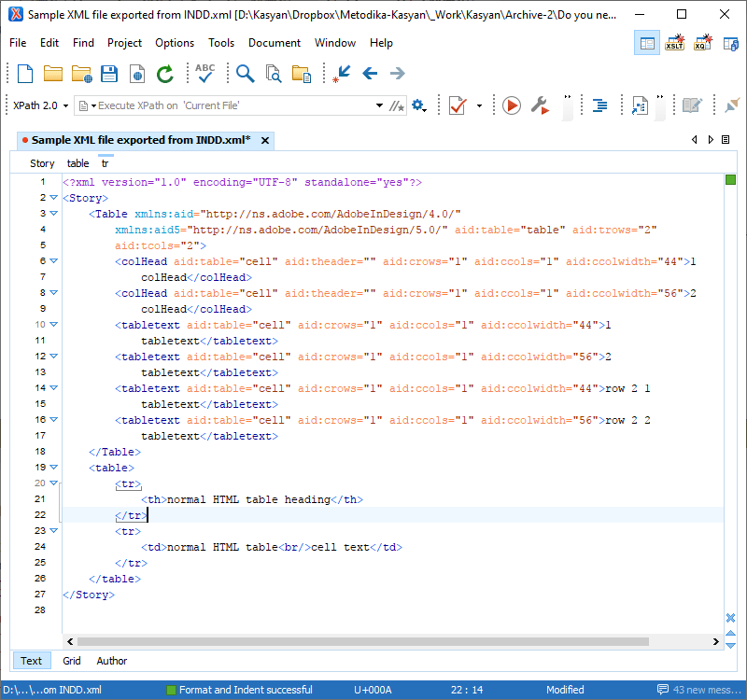
Task: Collapse the table element fold at line 19
Action: tap(54, 468)
